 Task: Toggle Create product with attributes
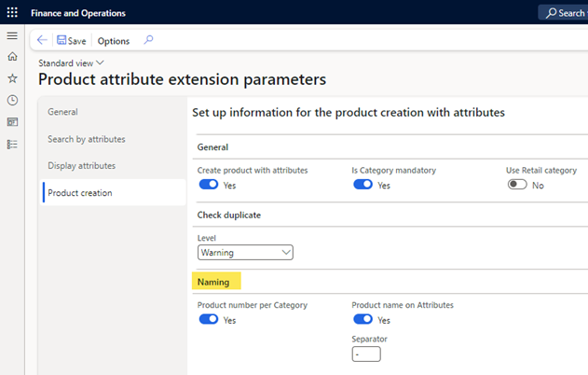pyautogui.click(x=209, y=185)
